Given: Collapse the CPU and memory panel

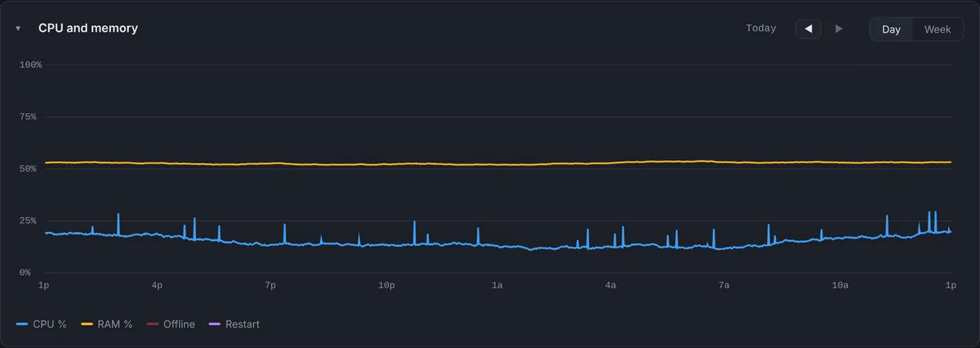Looking at the screenshot, I should click(18, 29).
